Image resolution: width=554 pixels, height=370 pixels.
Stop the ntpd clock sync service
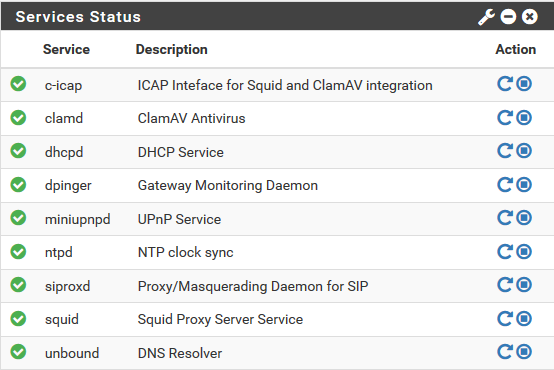click(x=524, y=252)
